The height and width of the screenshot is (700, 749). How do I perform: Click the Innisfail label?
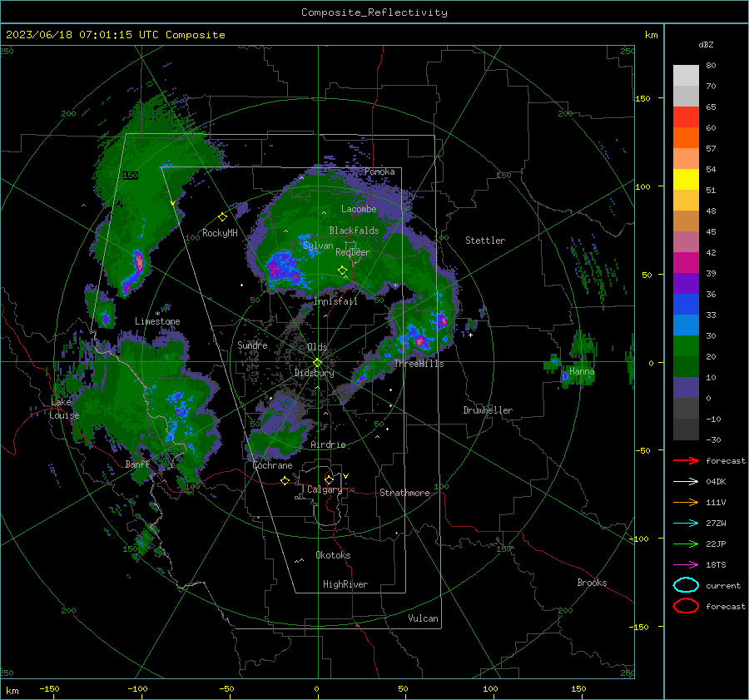(x=335, y=301)
